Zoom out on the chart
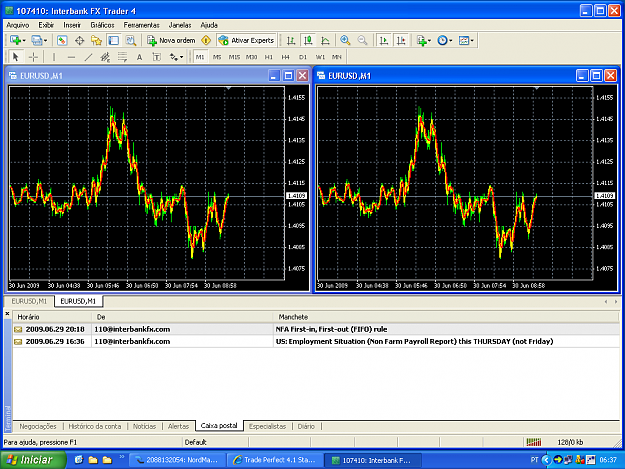Viewport: 625px width, 469px height. coord(362,40)
